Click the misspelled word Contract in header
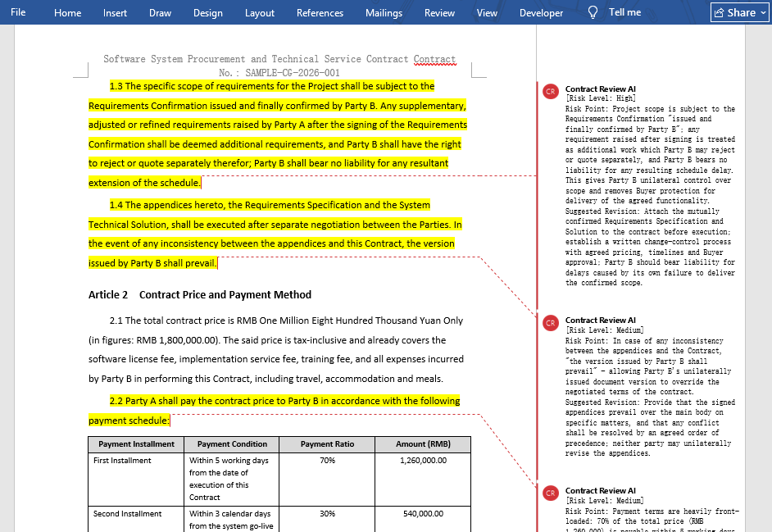Viewport: 772px width, 532px height. 434,59
